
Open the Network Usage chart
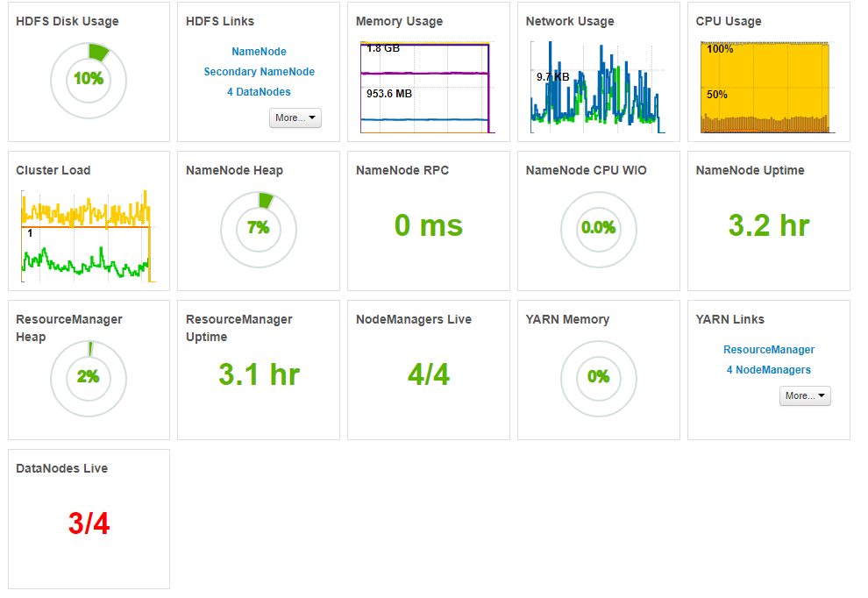[598, 88]
